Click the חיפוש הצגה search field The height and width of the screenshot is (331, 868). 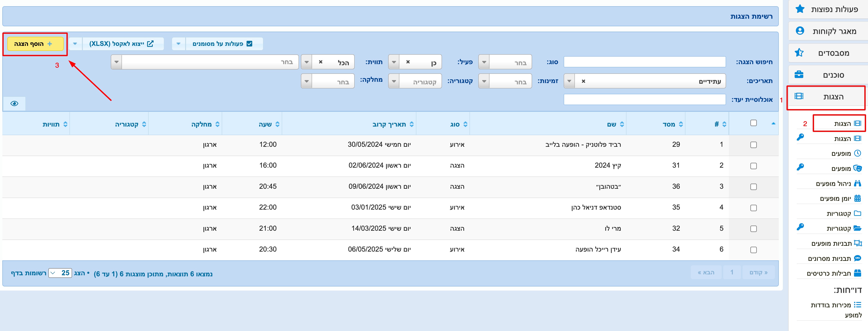645,62
